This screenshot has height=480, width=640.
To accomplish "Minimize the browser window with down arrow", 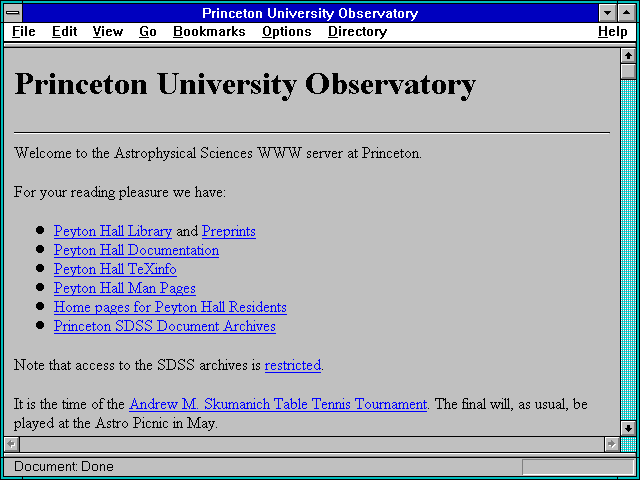I will point(607,13).
